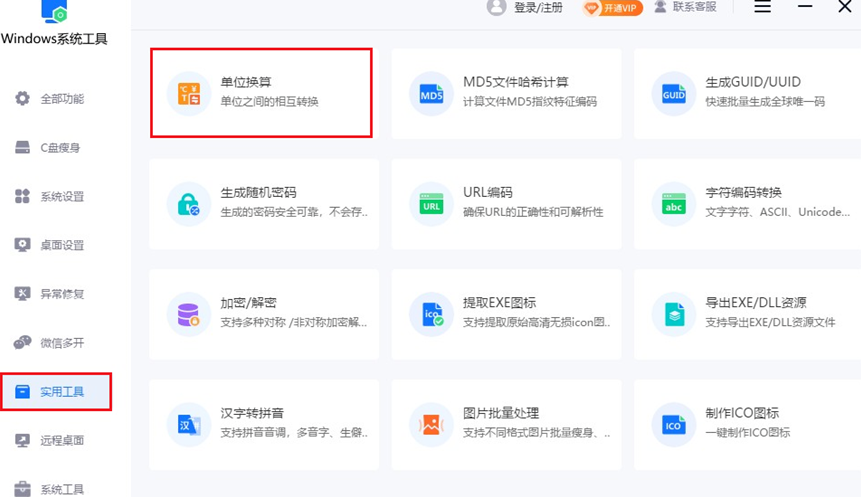Open 生成随机密码 tool title
861x497 pixels.
pos(259,192)
